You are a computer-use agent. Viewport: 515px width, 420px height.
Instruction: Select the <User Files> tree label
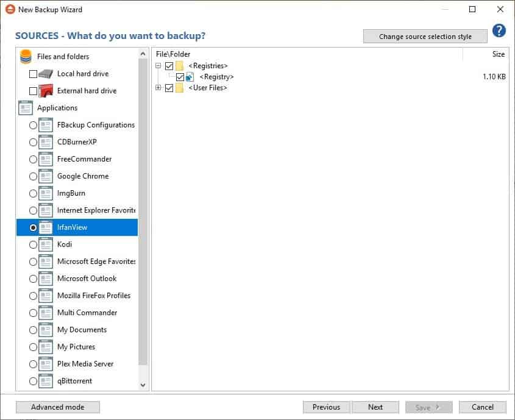click(208, 88)
